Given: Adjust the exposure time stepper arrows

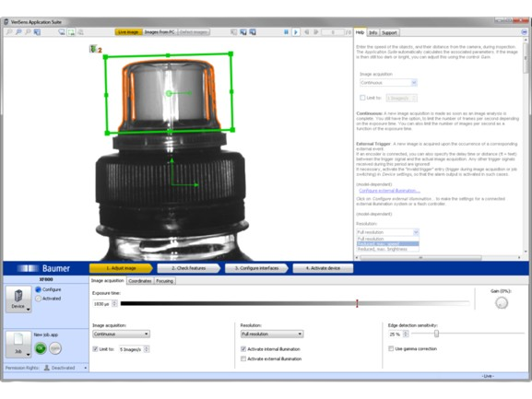Looking at the screenshot, I should point(114,304).
